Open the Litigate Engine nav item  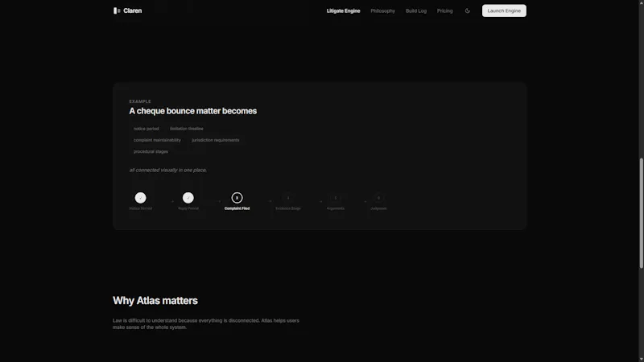coord(344,10)
